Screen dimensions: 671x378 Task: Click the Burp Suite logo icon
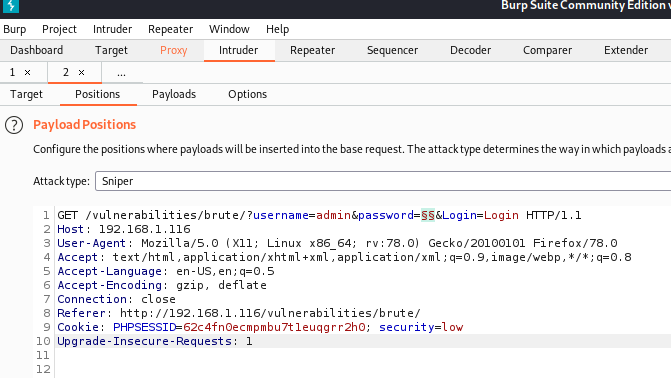tap(11, 6)
